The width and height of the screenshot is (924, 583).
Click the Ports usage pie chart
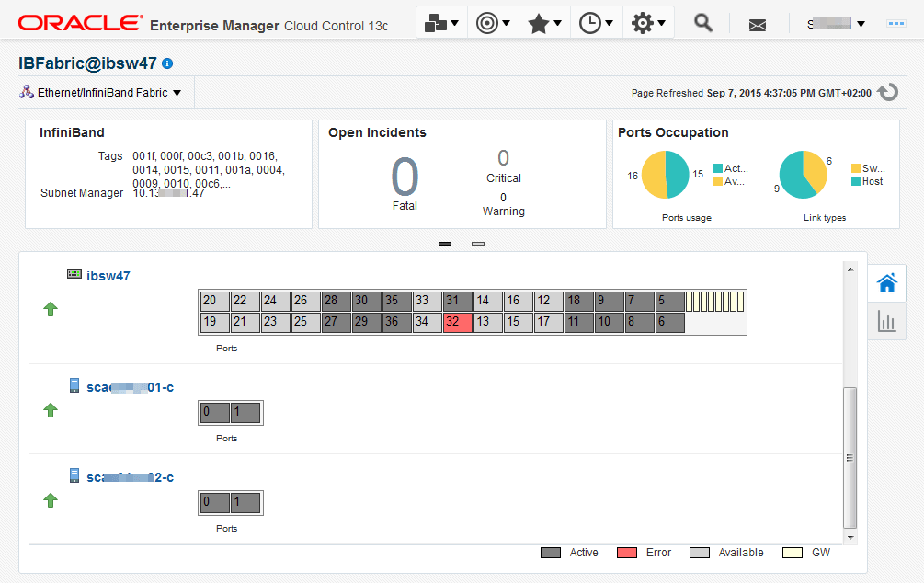click(666, 175)
